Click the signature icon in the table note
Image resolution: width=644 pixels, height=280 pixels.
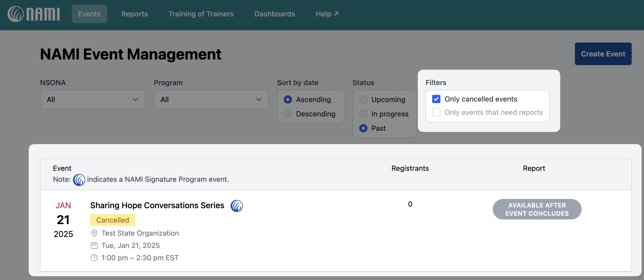(x=79, y=180)
